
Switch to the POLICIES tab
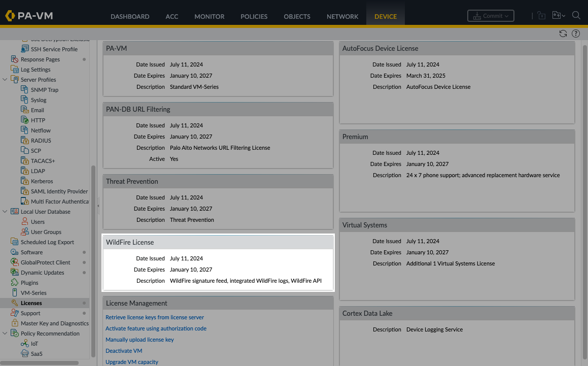pyautogui.click(x=254, y=16)
